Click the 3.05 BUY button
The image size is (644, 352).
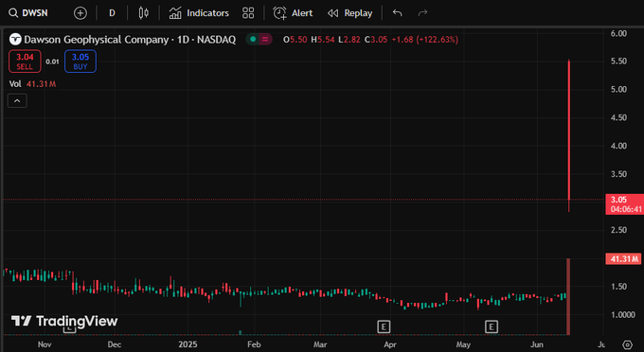pos(80,62)
